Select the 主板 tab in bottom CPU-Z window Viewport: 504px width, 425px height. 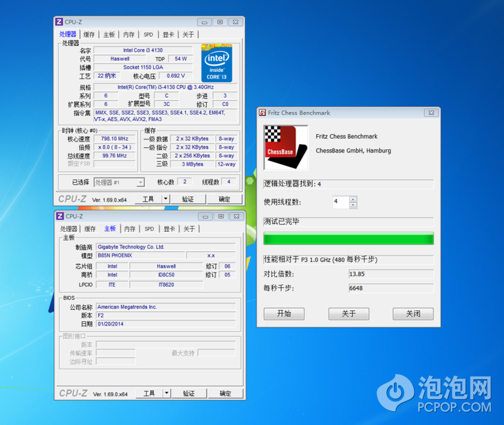[x=110, y=229]
